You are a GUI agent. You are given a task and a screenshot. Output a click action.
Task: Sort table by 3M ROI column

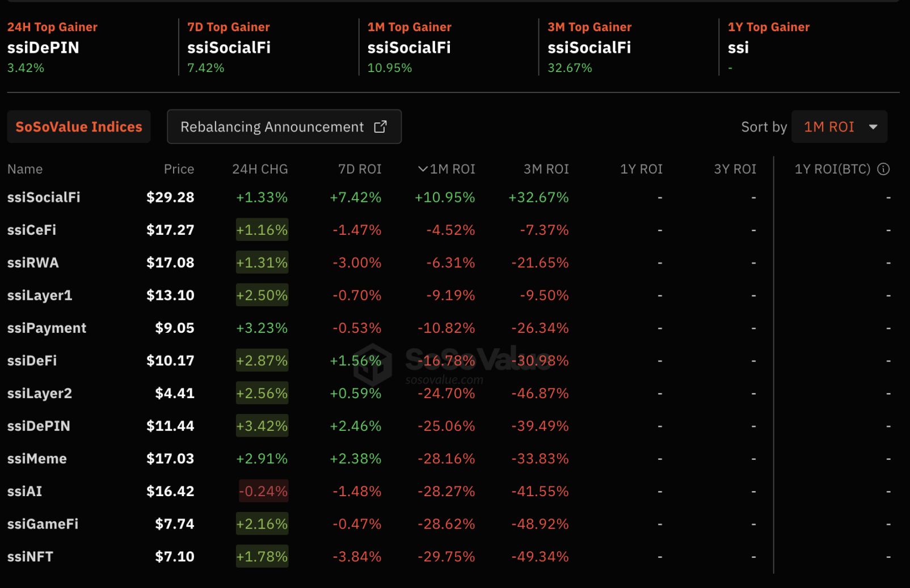coord(546,169)
